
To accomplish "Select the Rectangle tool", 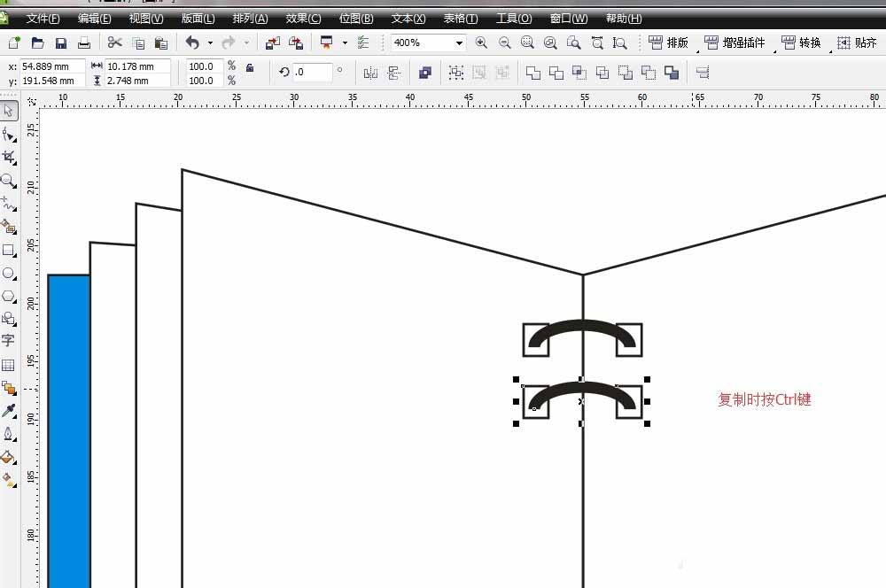I will pos(8,251).
